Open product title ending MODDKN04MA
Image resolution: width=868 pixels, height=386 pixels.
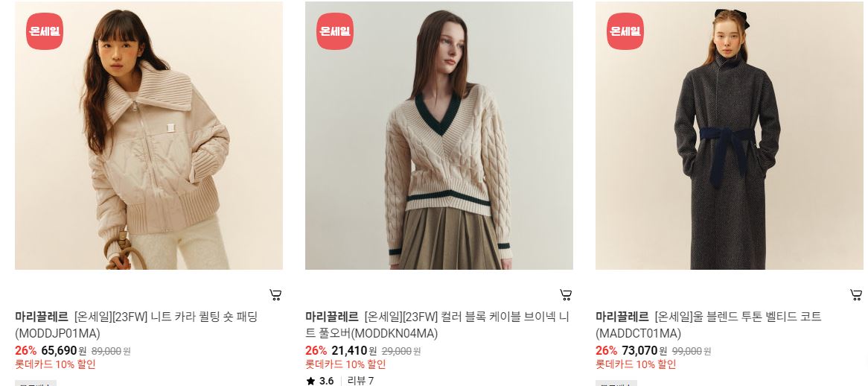[x=437, y=325]
